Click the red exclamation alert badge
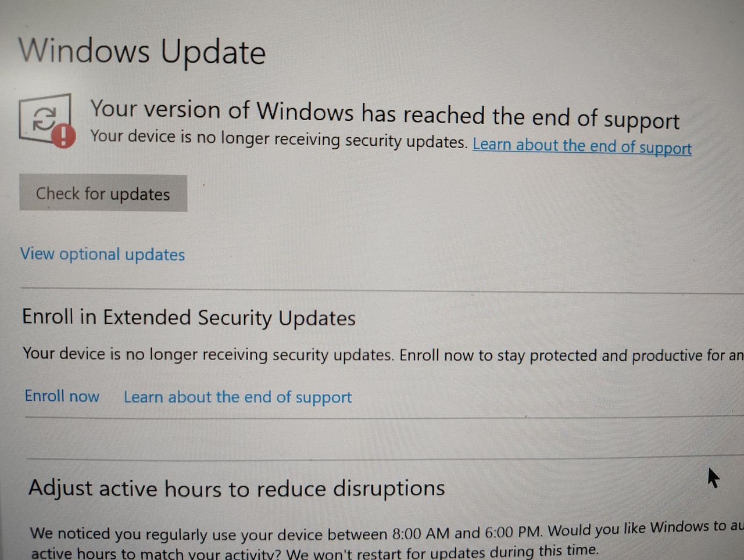744x560 pixels. click(64, 137)
